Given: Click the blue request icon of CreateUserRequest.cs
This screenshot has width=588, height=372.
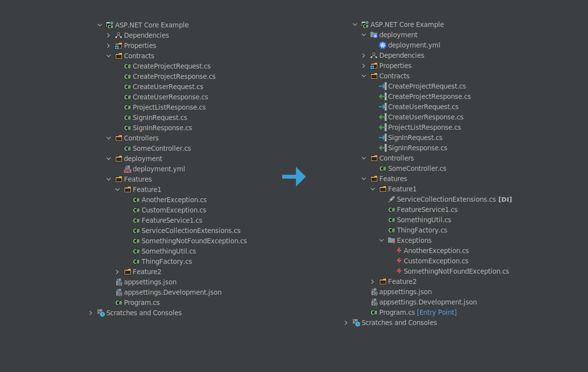Looking at the screenshot, I should tap(383, 107).
